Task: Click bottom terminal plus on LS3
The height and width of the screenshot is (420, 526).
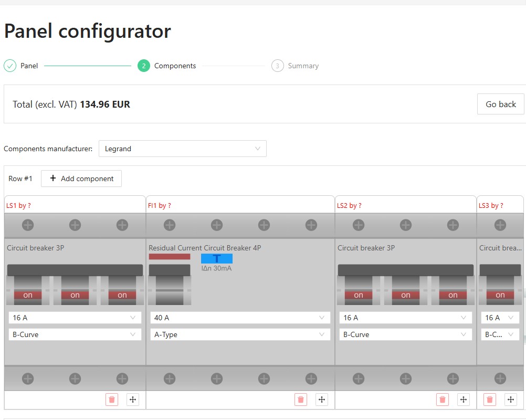Action: [500, 379]
